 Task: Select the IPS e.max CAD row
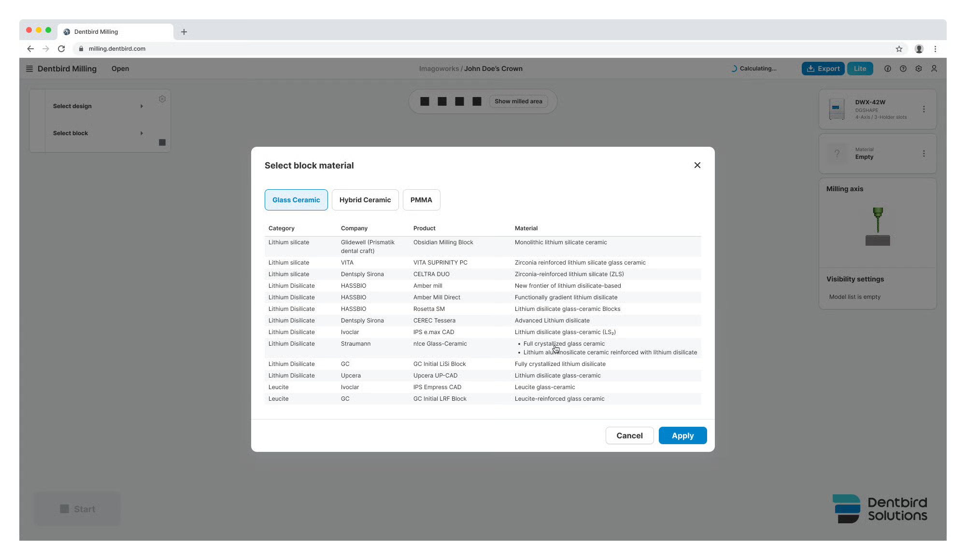click(x=434, y=332)
